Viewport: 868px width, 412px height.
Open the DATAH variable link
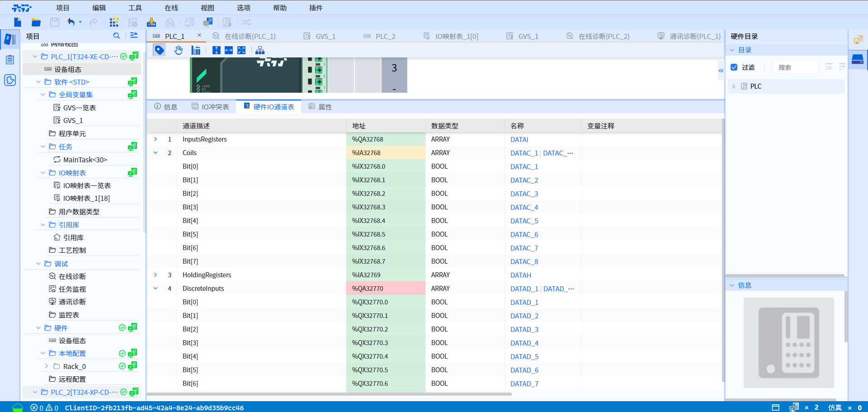520,275
